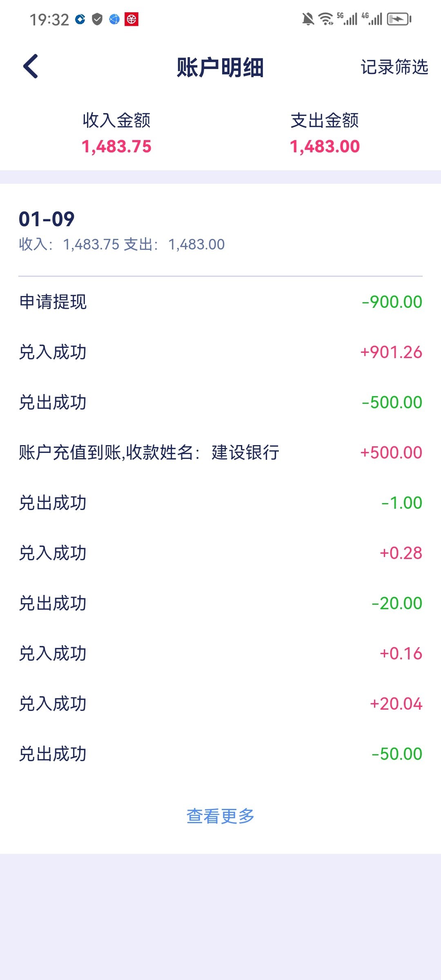Tap the battery charging status icon

399,19
